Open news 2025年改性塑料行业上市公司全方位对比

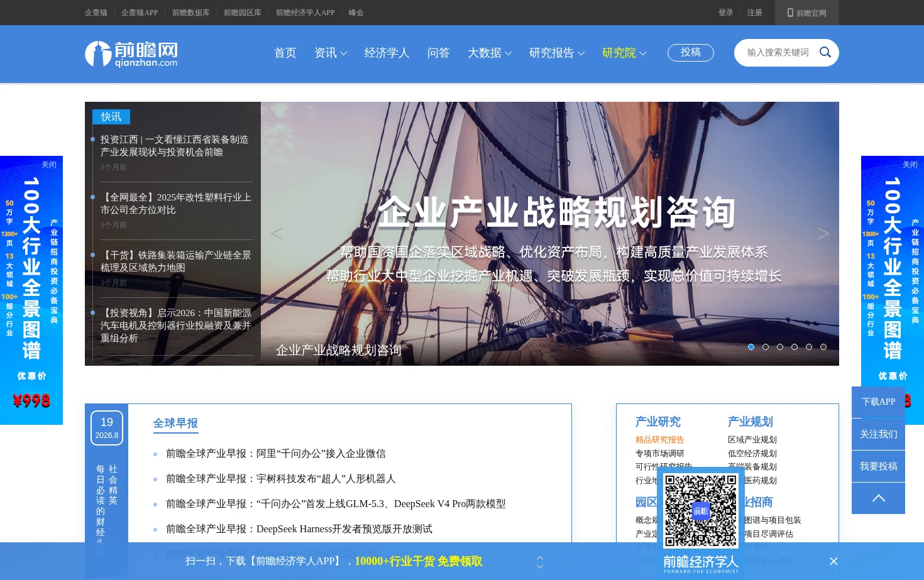click(x=176, y=204)
